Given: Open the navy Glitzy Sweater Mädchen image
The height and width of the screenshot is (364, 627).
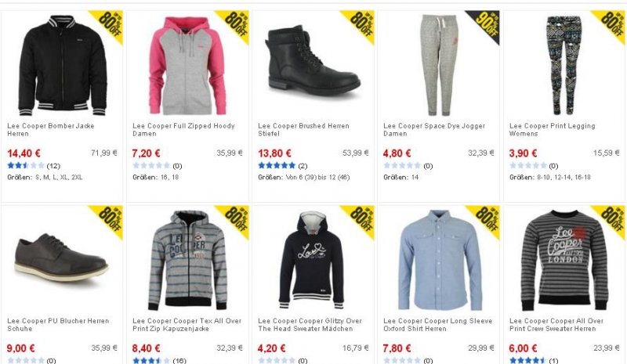Looking at the screenshot, I should coord(311,260).
